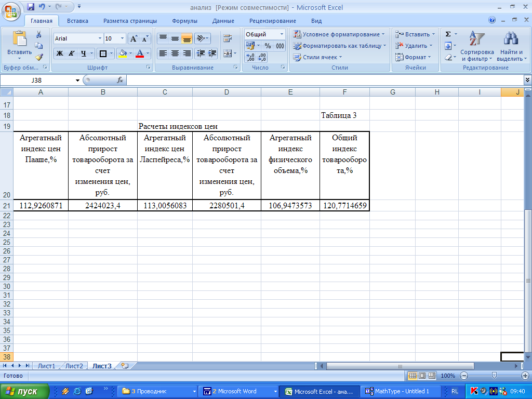532x399 pixels.
Task: Click the AutoSum sigma icon
Action: pos(448,34)
